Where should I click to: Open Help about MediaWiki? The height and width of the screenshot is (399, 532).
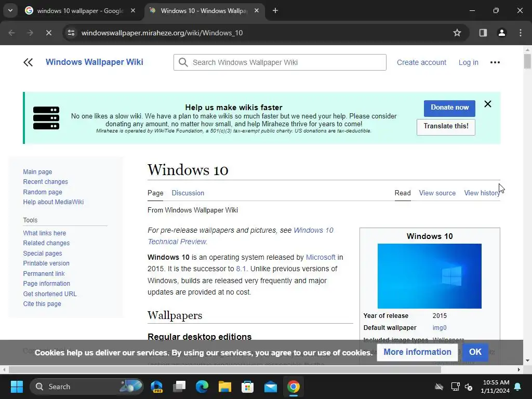54,202
